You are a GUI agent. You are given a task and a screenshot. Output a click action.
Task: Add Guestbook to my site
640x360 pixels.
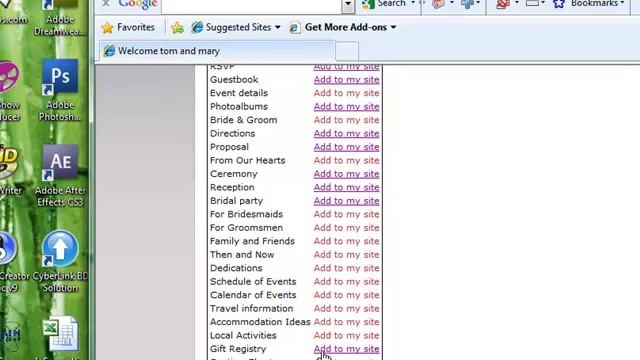click(x=347, y=80)
